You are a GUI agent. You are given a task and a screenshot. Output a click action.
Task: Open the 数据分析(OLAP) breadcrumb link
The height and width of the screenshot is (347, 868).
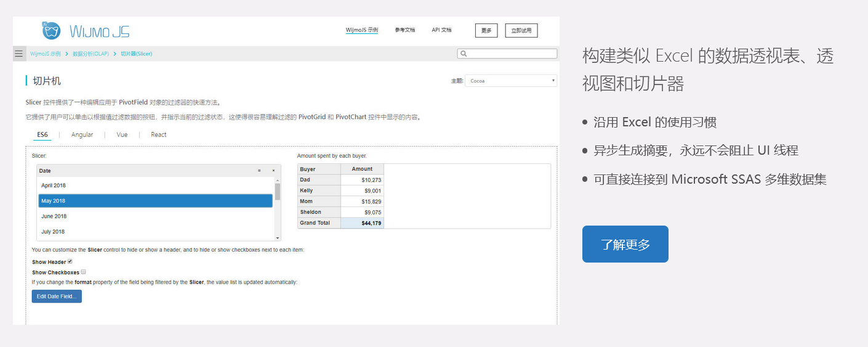90,54
